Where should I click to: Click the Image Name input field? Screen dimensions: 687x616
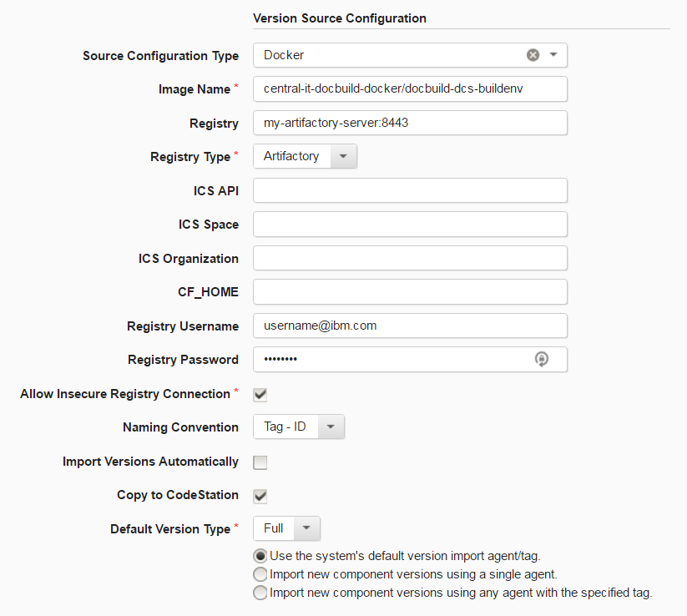click(409, 88)
